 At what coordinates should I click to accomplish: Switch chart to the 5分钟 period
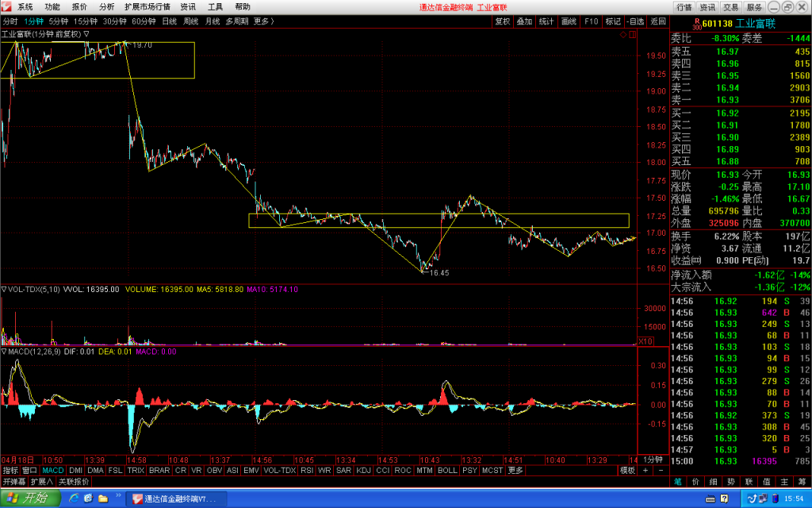[59, 21]
